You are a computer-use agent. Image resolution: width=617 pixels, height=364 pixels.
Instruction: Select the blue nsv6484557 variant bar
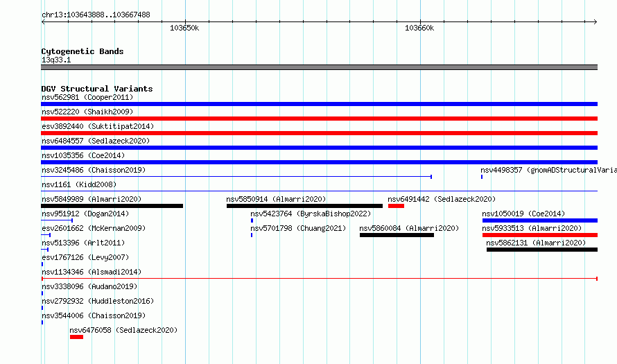(x=319, y=148)
